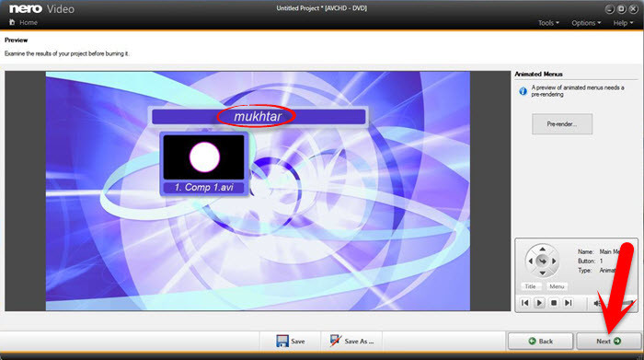Viewport: 644px width, 360px height.
Task: Maximize the Nero Video window
Action: 621,9
